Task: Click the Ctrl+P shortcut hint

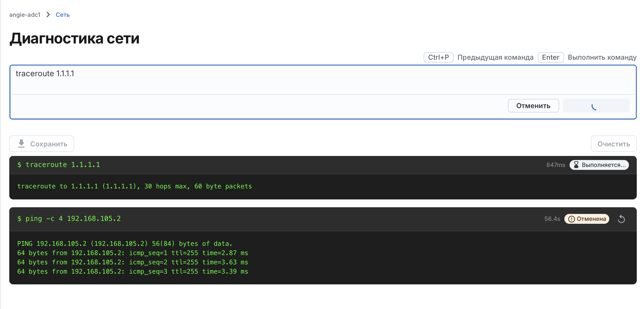Action: 439,57
